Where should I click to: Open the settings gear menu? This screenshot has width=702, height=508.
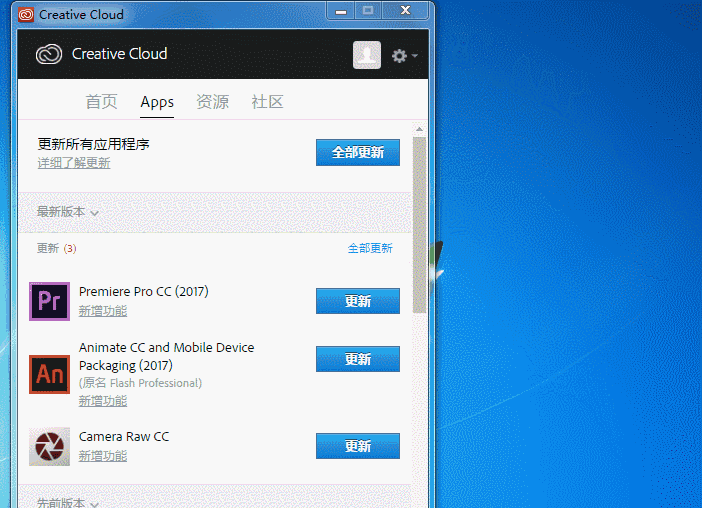click(x=404, y=55)
